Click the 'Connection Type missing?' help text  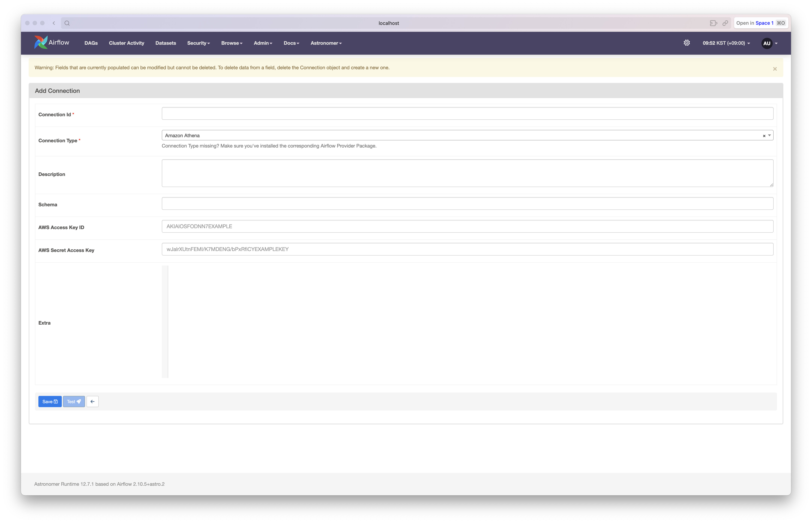(x=269, y=146)
